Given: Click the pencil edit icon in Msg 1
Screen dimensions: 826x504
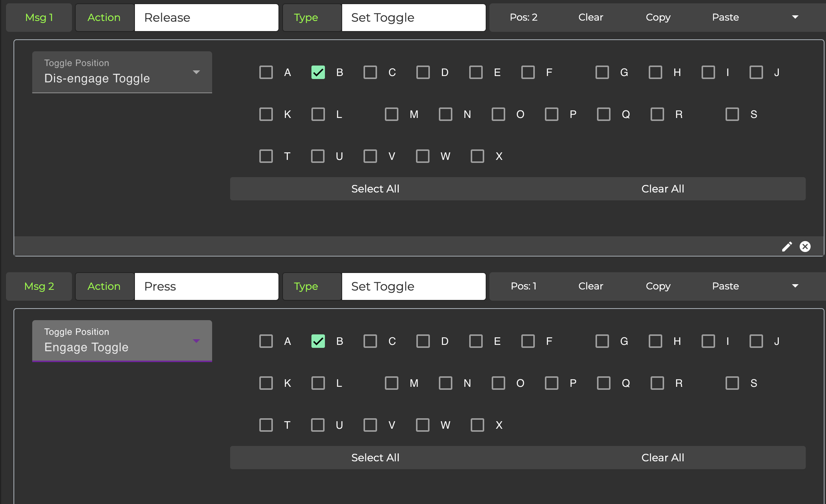Looking at the screenshot, I should 787,246.
